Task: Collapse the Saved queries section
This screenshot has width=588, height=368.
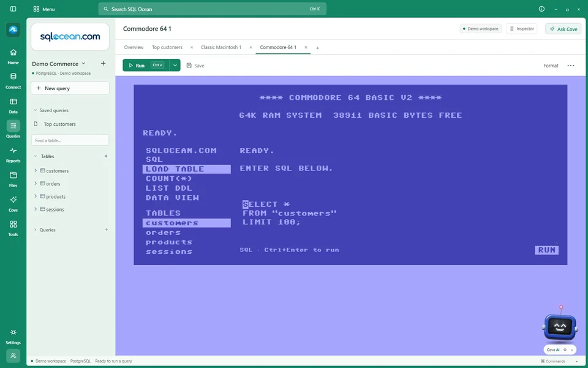Action: tap(36, 110)
